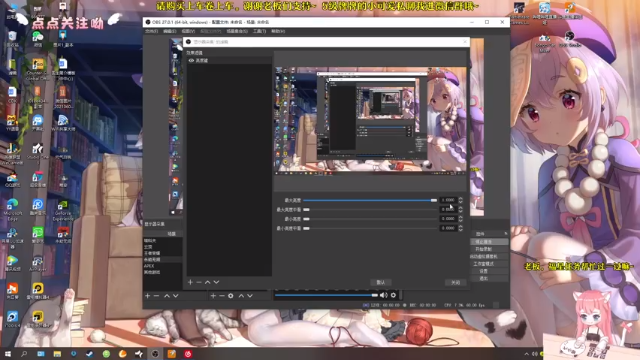This screenshot has width=640, height=360.
Task: Open the 编辑(E) menu in OBS
Action: 169,31
